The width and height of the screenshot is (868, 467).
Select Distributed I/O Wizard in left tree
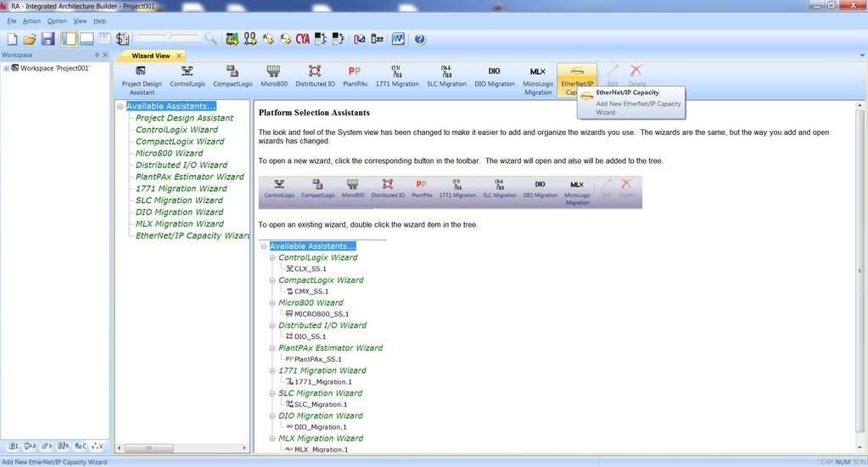pyautogui.click(x=182, y=165)
